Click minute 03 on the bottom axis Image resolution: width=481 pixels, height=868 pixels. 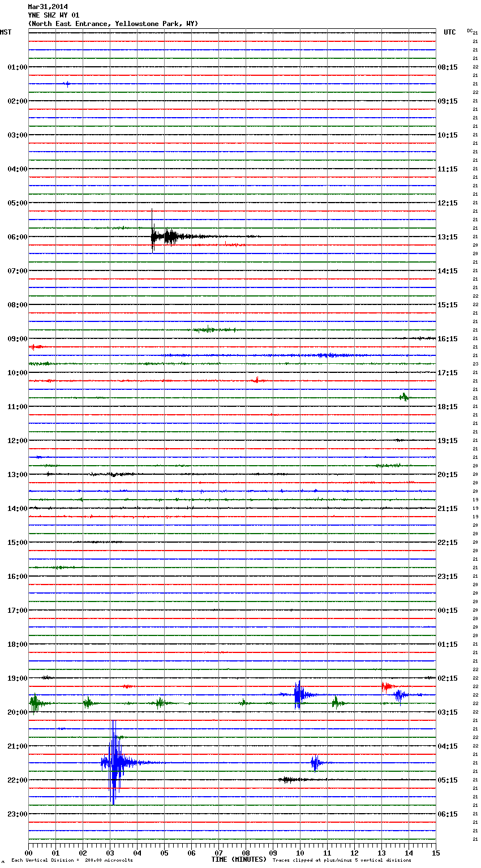[x=110, y=853]
